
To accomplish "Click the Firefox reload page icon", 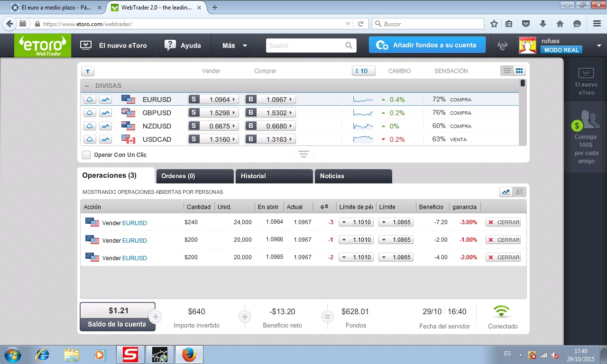I will (x=360, y=24).
